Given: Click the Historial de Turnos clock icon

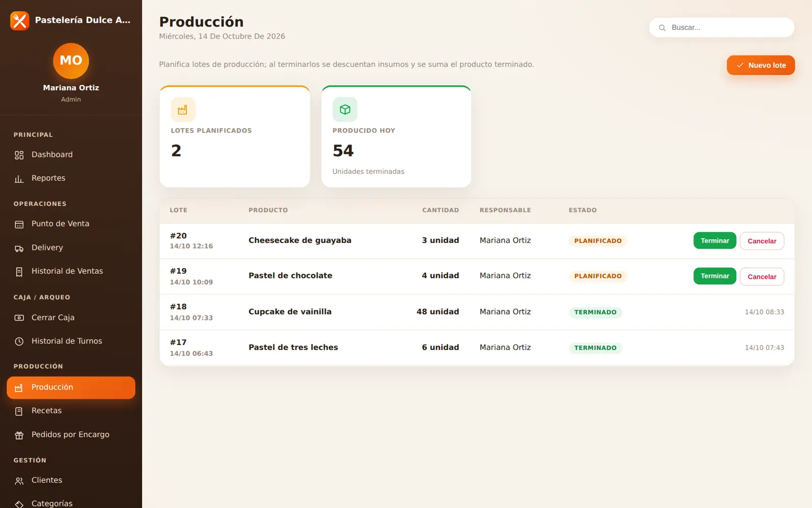Looking at the screenshot, I should 19,341.
